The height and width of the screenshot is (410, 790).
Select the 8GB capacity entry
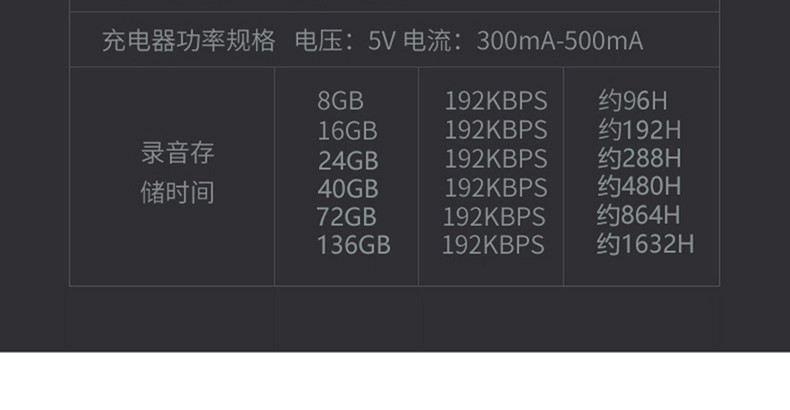pos(340,101)
